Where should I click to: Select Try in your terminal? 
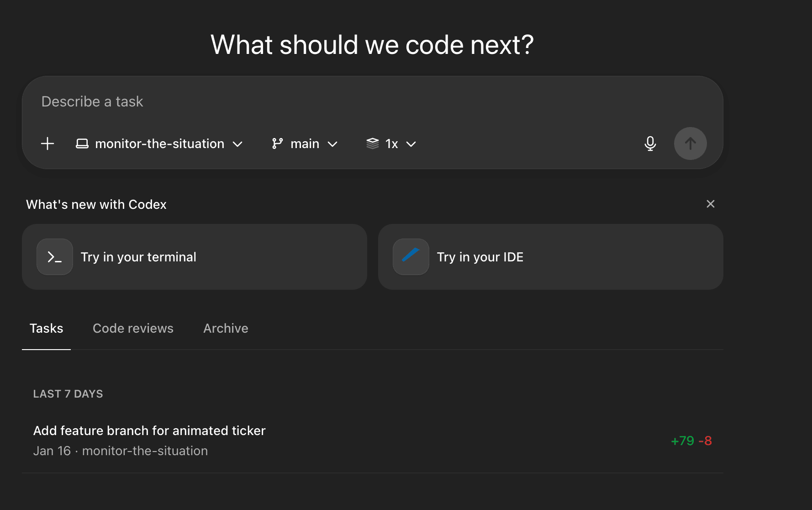(x=194, y=256)
